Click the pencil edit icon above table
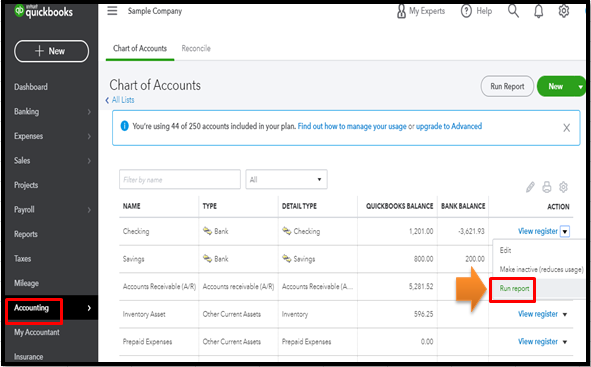 coord(530,187)
